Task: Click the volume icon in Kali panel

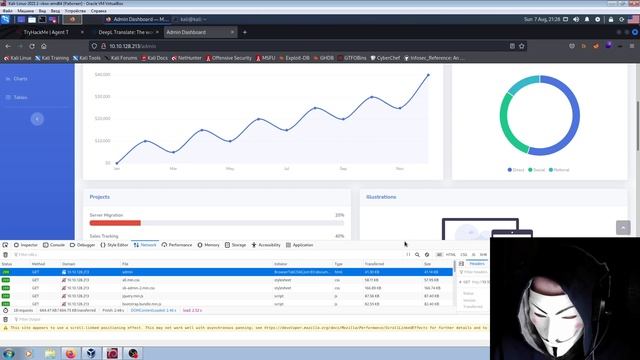Action: pos(576,19)
